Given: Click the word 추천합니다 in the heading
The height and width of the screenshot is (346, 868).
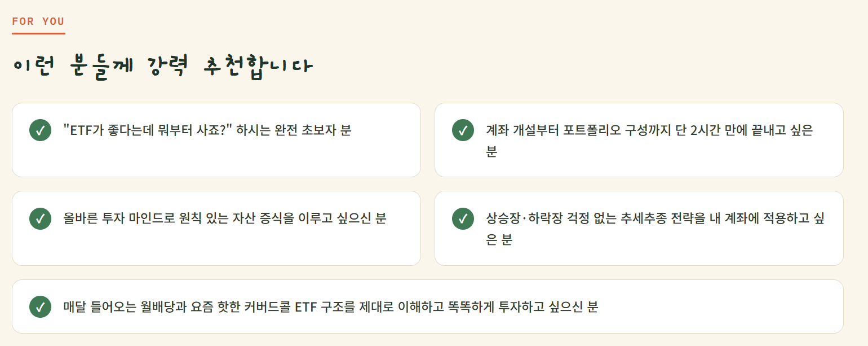Looking at the screenshot, I should (x=257, y=68).
